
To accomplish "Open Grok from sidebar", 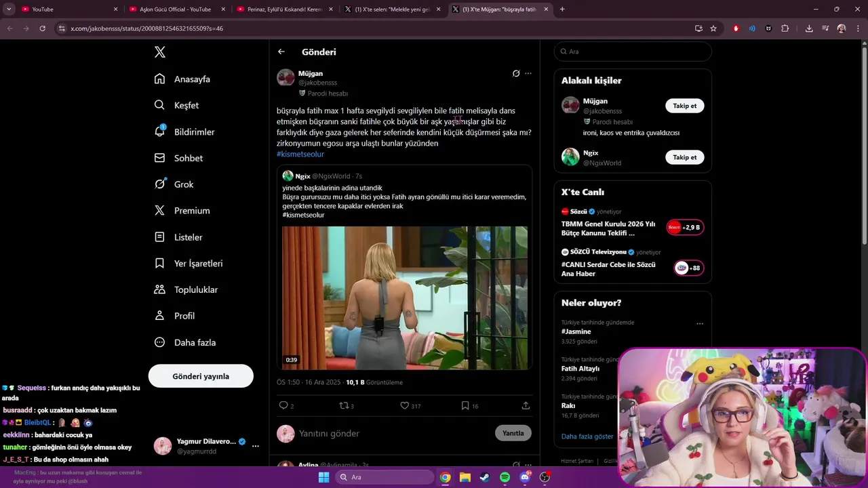I will 174,184.
